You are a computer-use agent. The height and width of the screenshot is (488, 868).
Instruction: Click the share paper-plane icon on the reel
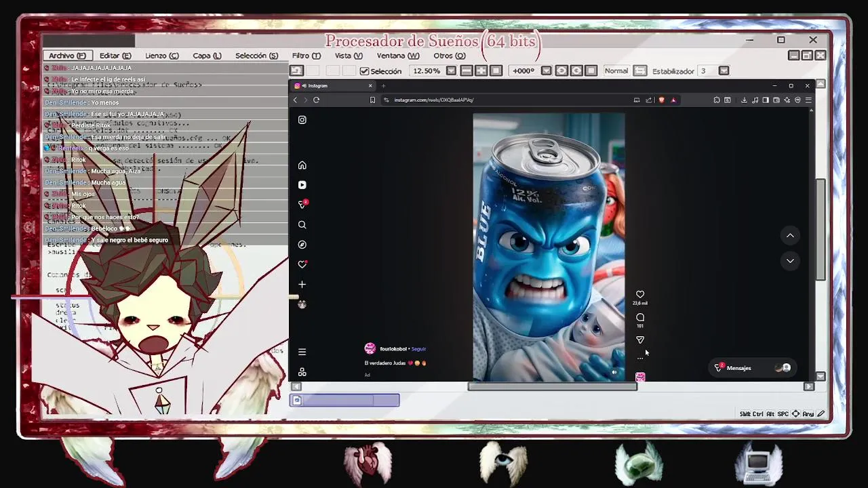tap(640, 340)
